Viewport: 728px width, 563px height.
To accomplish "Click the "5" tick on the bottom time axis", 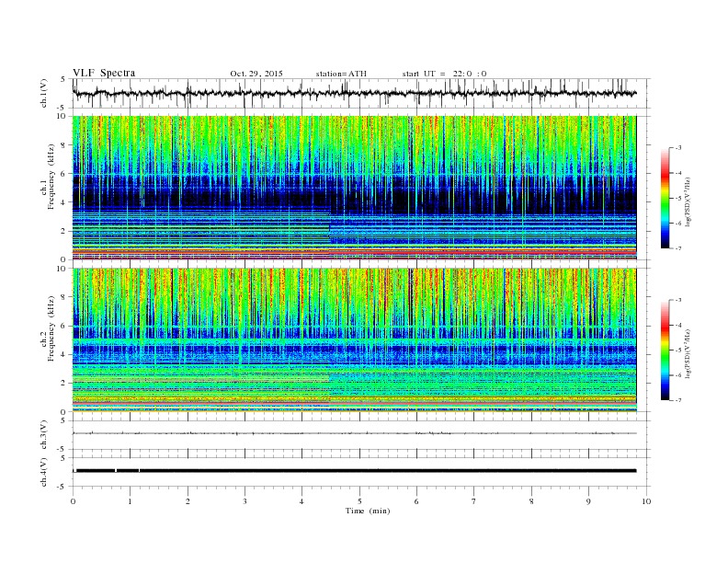I will [359, 501].
